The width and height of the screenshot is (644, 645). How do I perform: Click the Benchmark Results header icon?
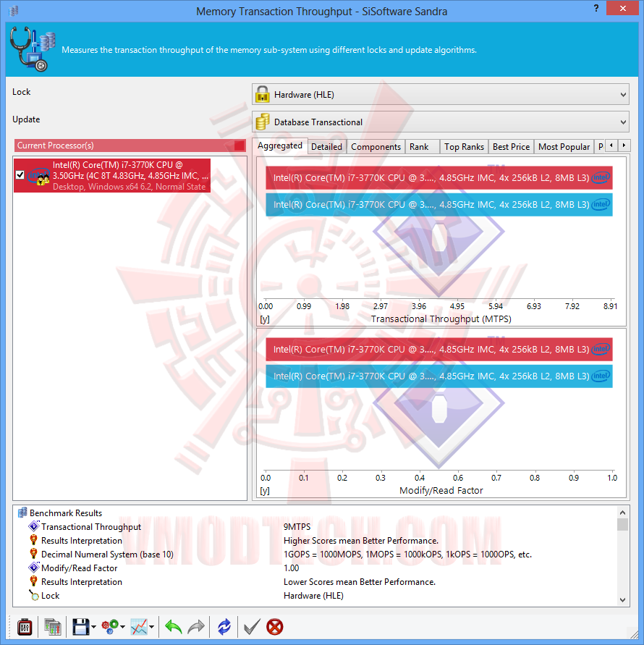(22, 513)
